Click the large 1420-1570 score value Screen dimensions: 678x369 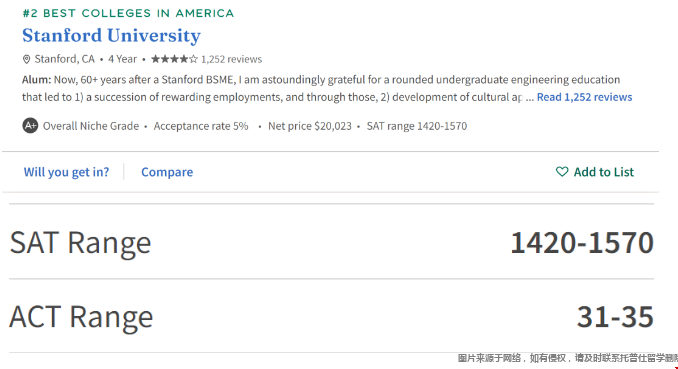coord(582,242)
